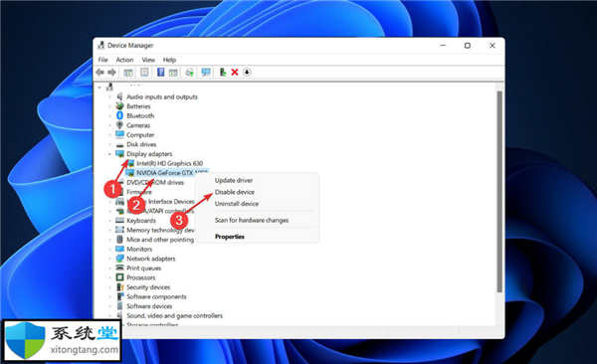Choose Disable device in the context menu
This screenshot has height=364, width=597.
tap(234, 192)
